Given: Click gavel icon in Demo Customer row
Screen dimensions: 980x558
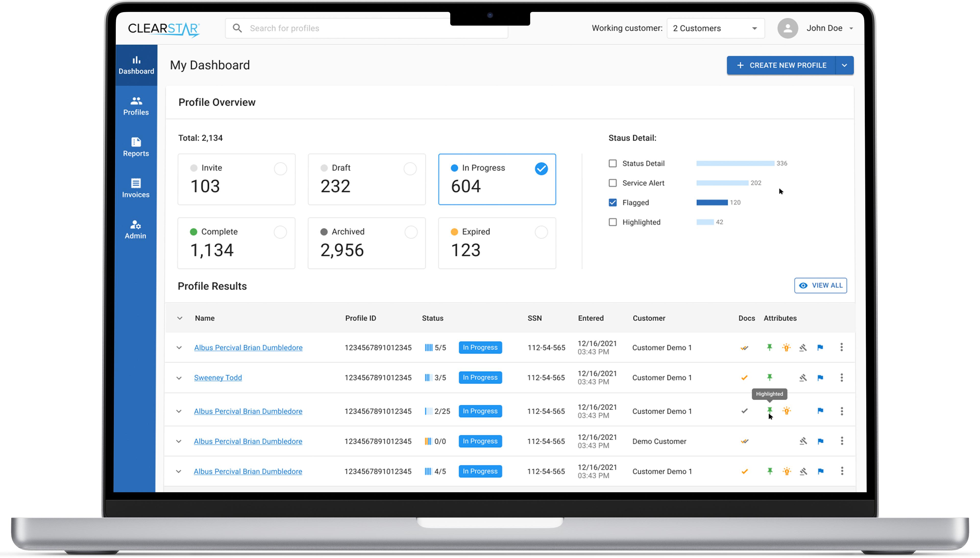Looking at the screenshot, I should [803, 441].
